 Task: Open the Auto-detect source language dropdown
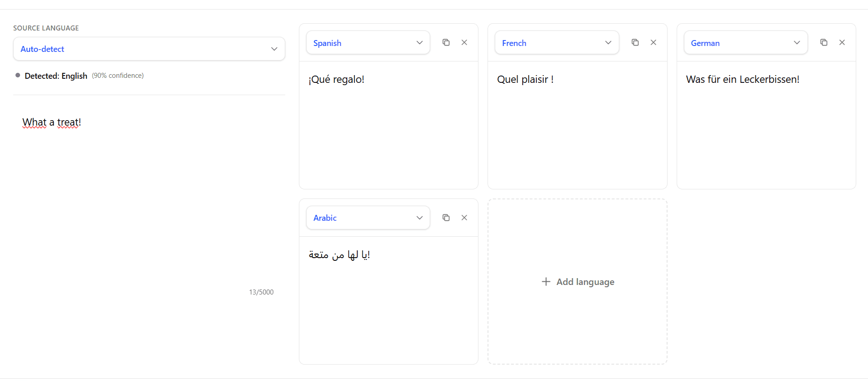149,49
